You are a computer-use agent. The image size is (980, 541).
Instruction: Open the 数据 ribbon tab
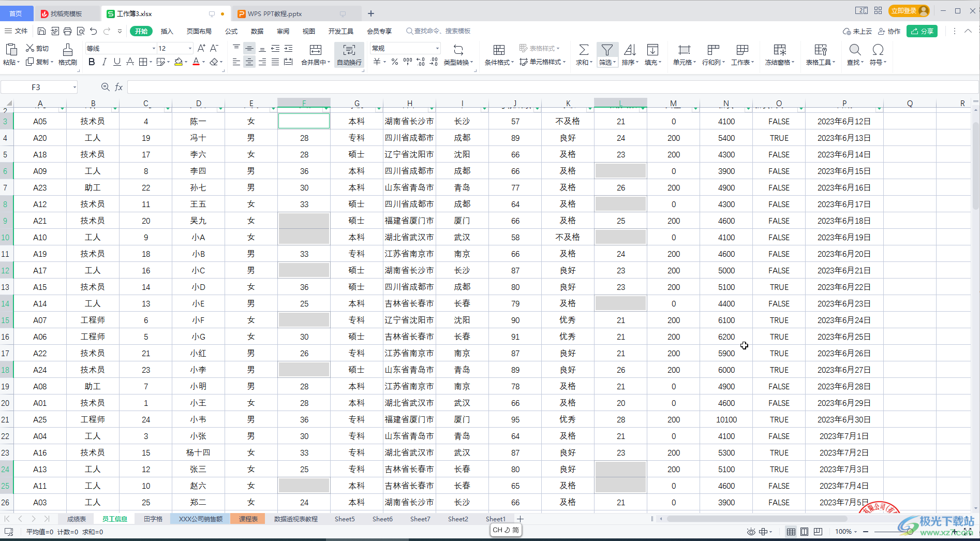pyautogui.click(x=257, y=31)
